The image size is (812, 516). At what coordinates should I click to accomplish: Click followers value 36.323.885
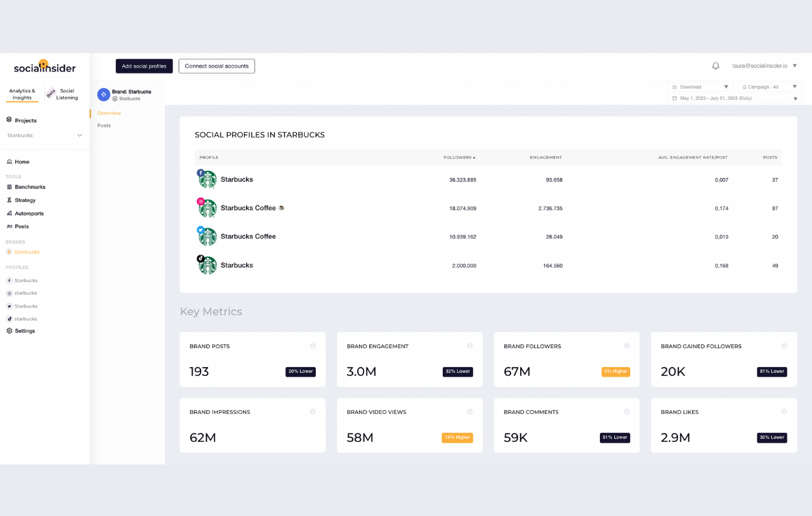click(463, 180)
